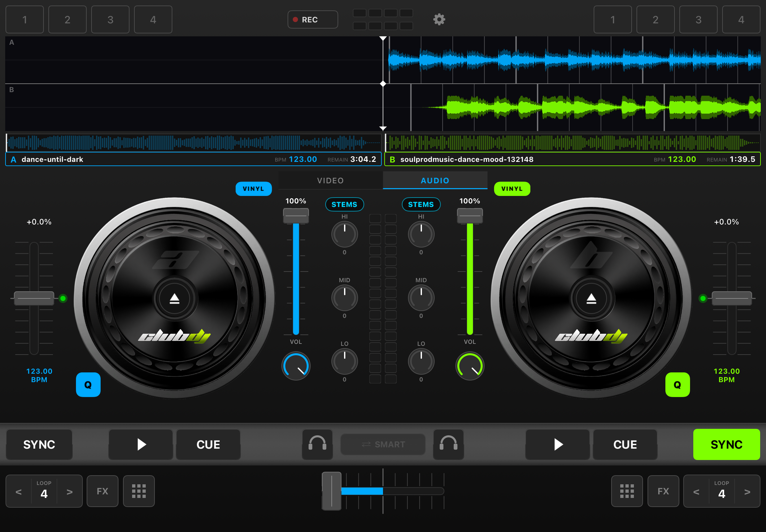
Task: Decrease deck B loop length
Action: pos(696,492)
